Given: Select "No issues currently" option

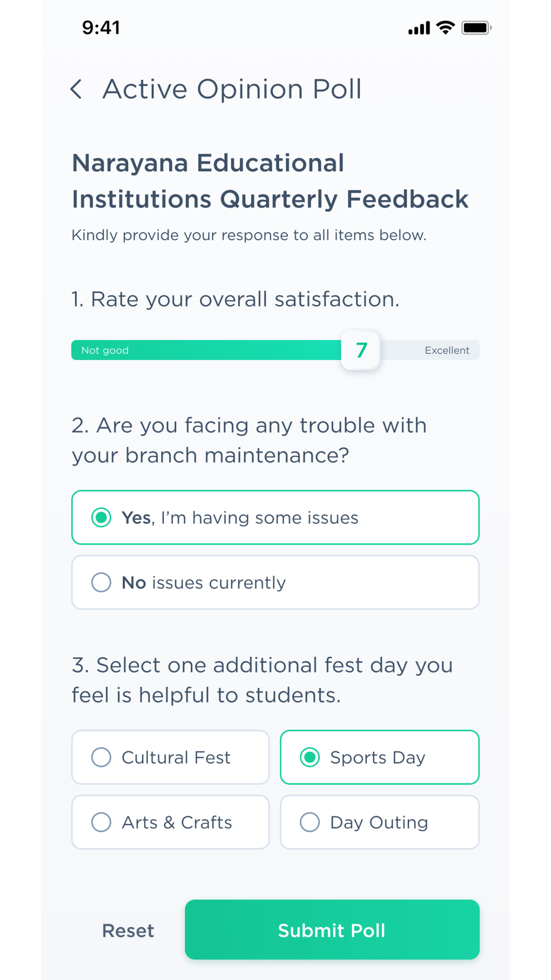Looking at the screenshot, I should pos(275,582).
